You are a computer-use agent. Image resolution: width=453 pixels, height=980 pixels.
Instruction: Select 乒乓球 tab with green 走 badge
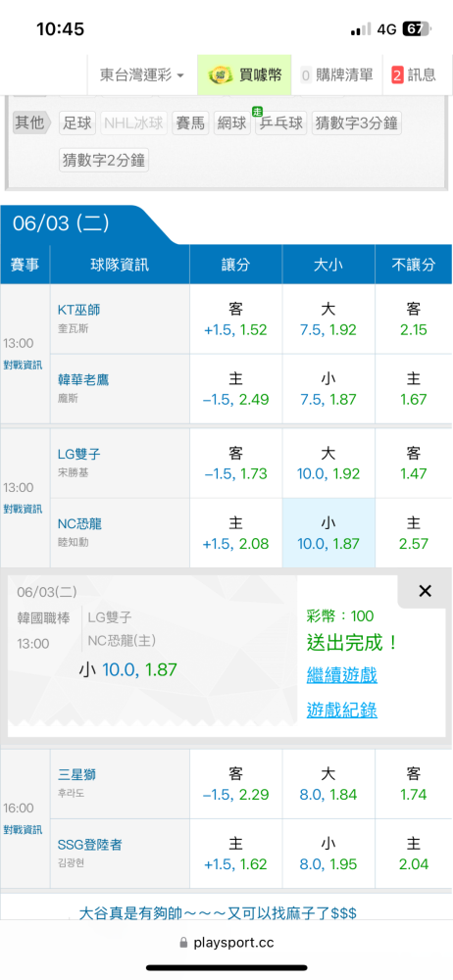pos(281,123)
